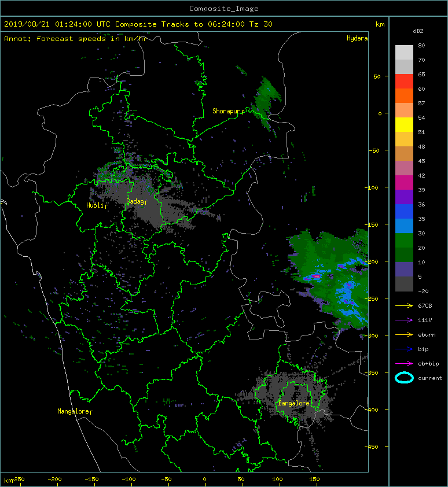Click the '42' dBZ scale value
448x487 pixels.
[421, 175]
